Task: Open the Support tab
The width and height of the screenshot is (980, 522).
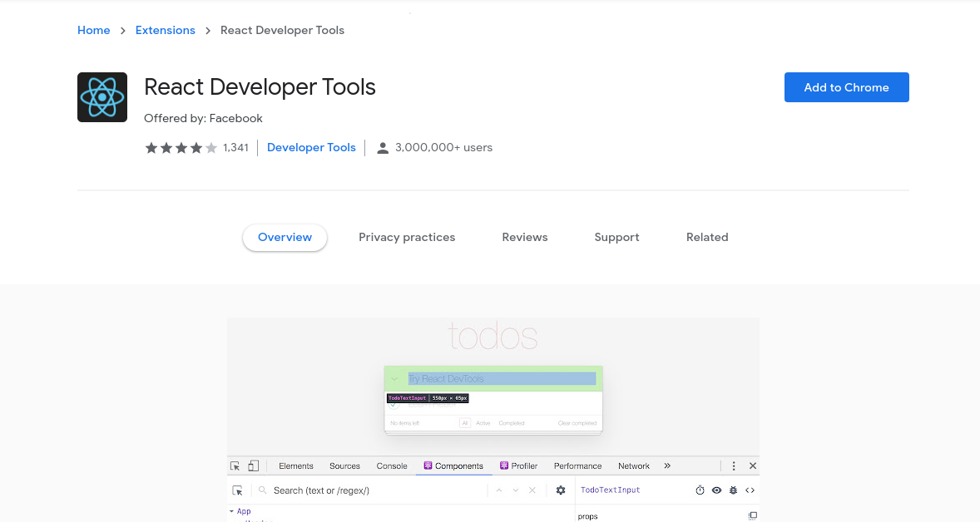Action: coord(617,237)
